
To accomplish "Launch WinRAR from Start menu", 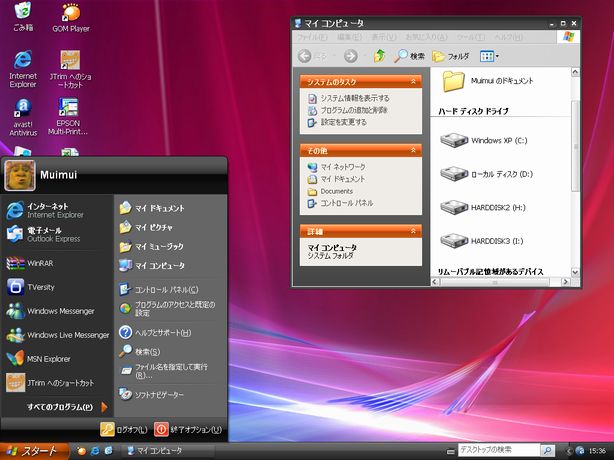I will 40,264.
